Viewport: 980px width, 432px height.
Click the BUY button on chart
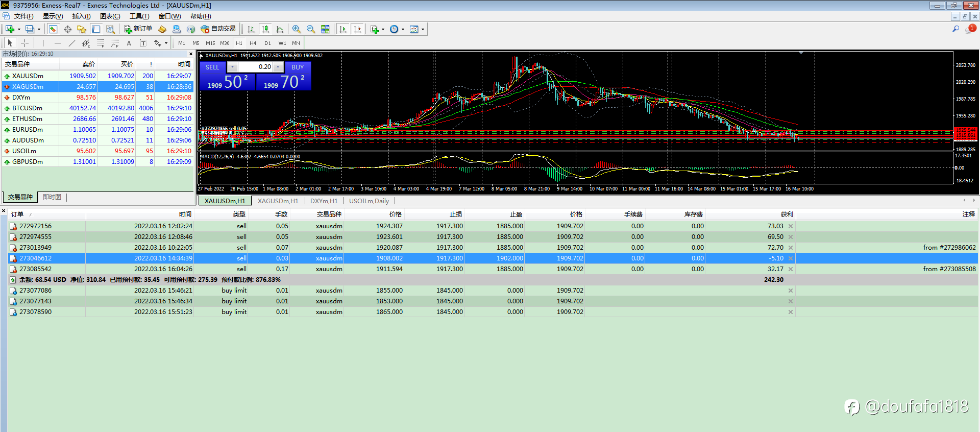298,67
